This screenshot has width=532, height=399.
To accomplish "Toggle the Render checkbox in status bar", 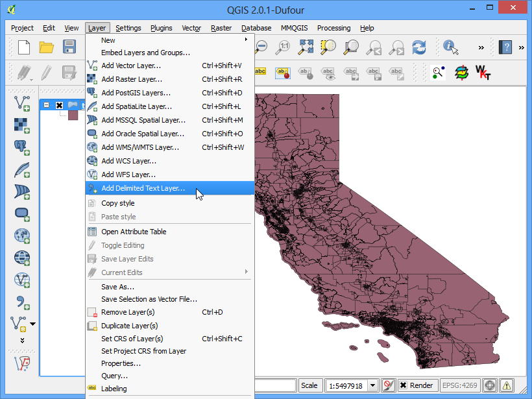I will (403, 385).
